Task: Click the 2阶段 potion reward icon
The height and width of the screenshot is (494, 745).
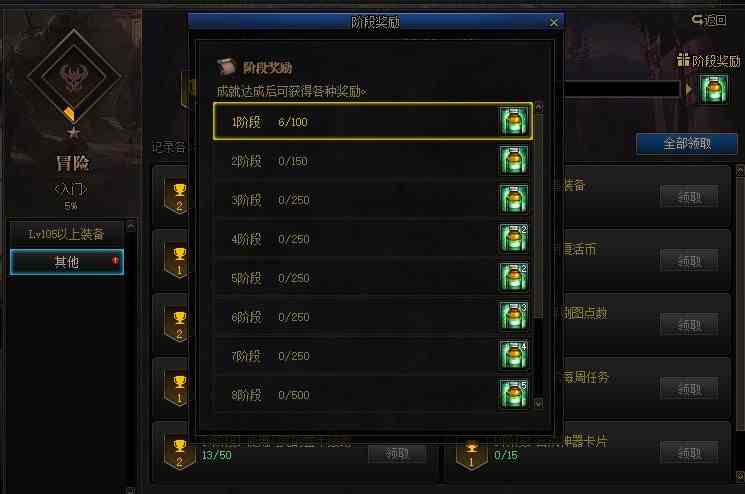Action: [x=513, y=160]
